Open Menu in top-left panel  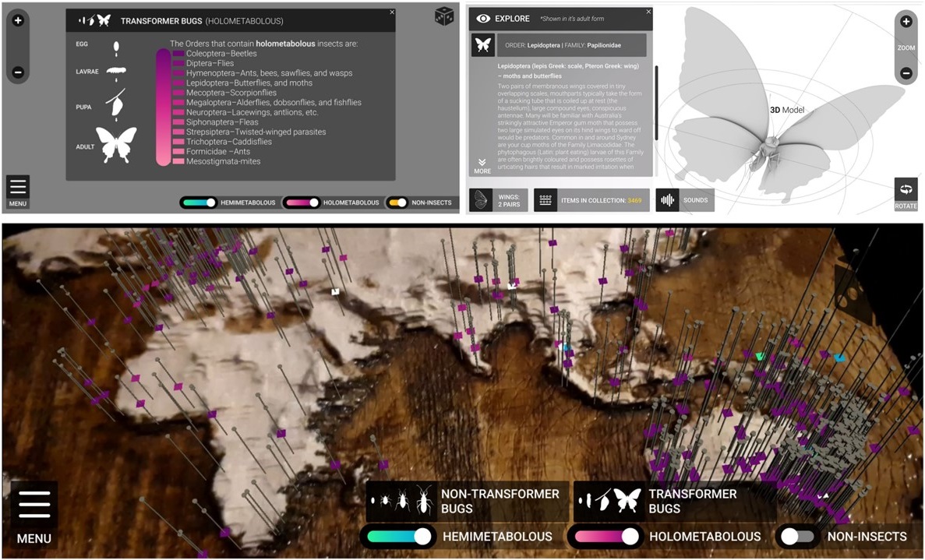pyautogui.click(x=18, y=191)
